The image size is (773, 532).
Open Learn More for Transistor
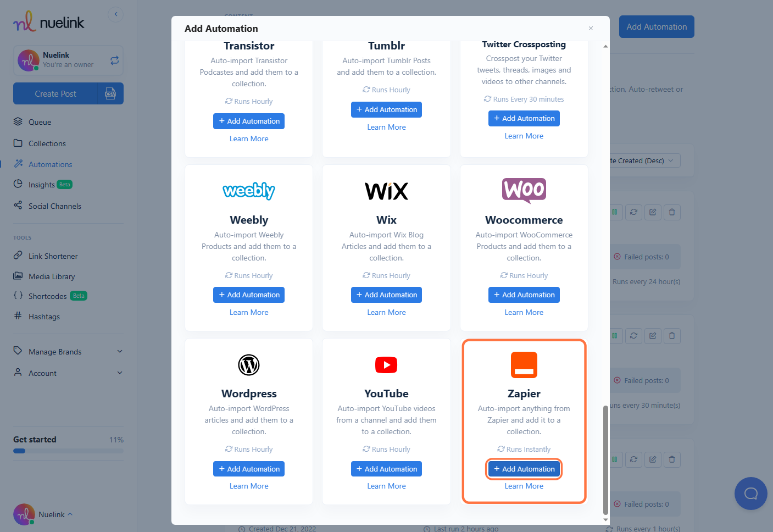pos(249,138)
